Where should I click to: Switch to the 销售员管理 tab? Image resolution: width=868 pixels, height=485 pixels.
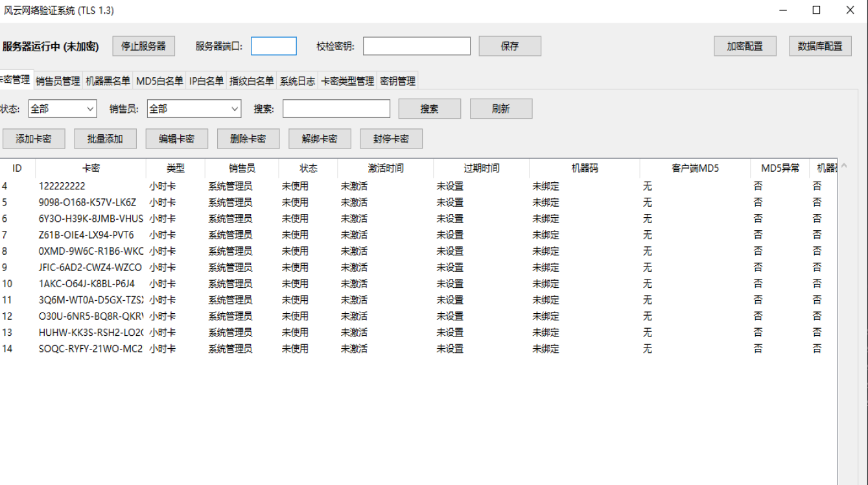click(58, 81)
